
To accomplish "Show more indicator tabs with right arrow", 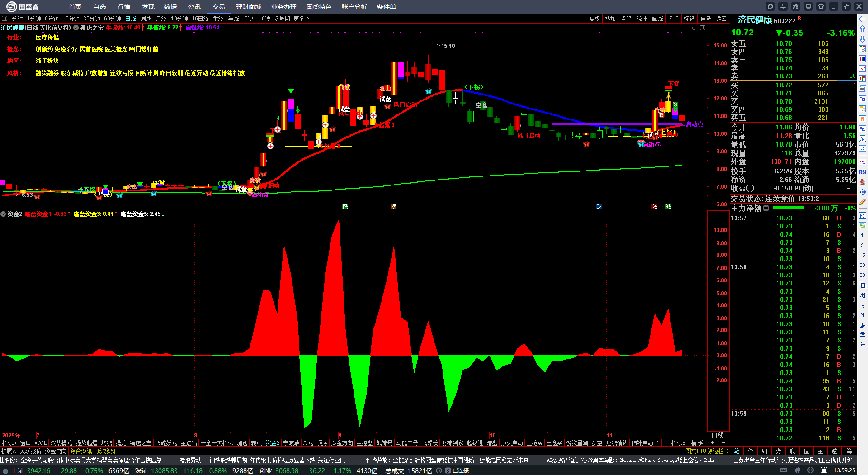I will point(658,443).
